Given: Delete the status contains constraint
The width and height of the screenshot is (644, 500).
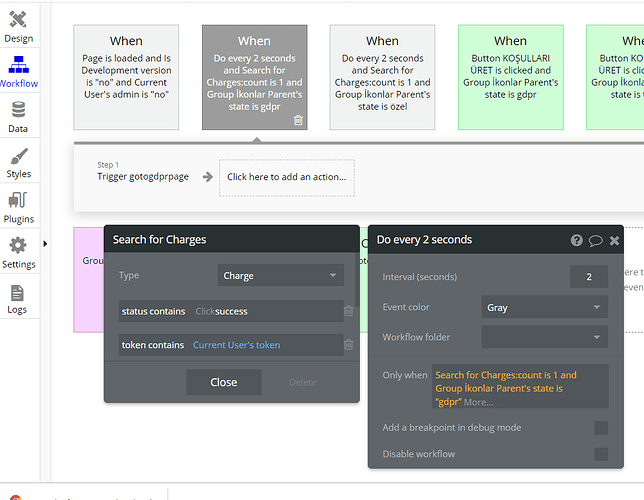Looking at the screenshot, I should 348,311.
